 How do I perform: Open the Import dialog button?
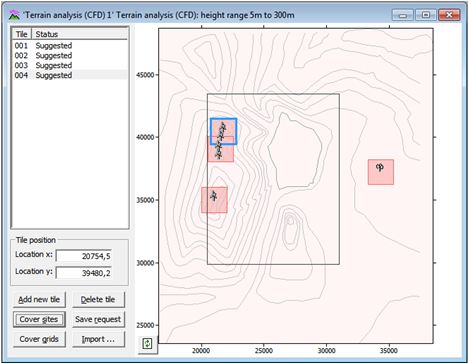click(98, 339)
